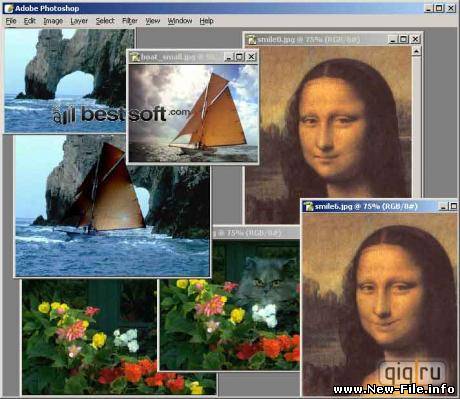
Task: Minimize the boat_small.jpg window
Action: click(x=228, y=57)
